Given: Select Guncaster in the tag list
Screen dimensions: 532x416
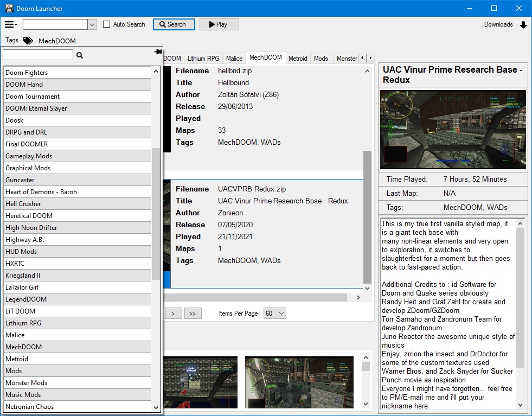Looking at the screenshot, I should tap(76, 180).
